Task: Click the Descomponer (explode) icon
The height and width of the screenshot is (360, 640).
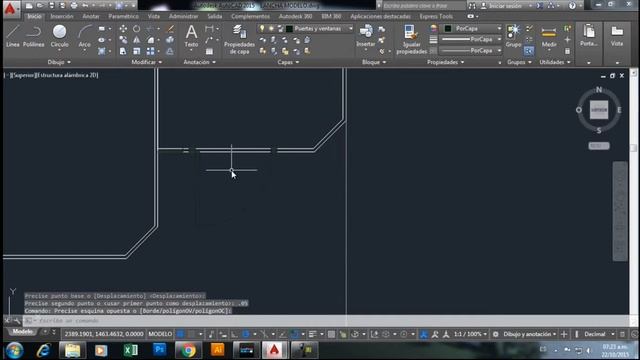Action: [x=171, y=40]
